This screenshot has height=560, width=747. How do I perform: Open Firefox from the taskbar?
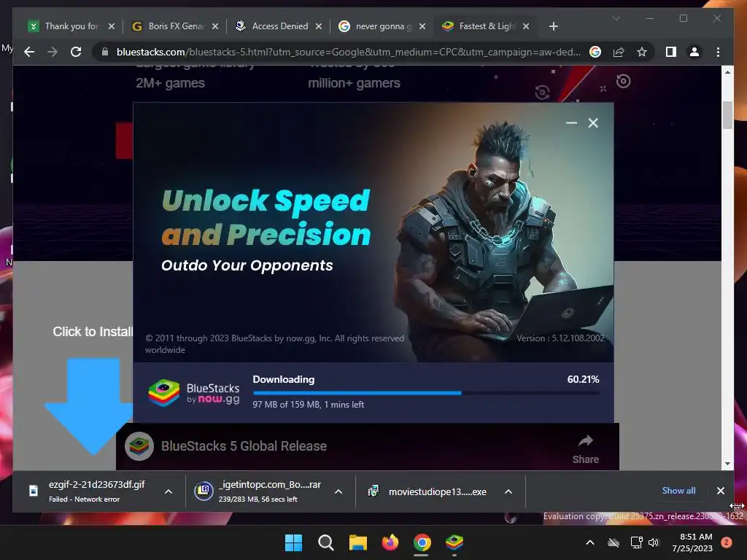coord(390,542)
